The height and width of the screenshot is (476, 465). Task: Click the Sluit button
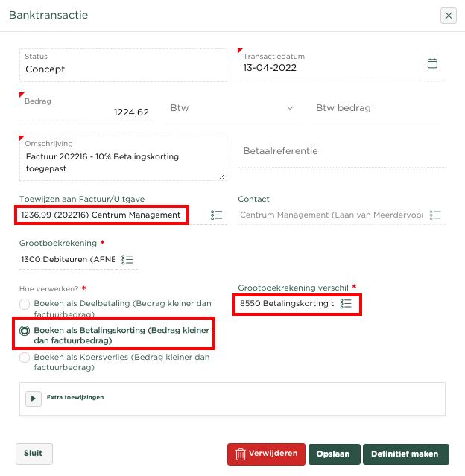[x=34, y=453]
